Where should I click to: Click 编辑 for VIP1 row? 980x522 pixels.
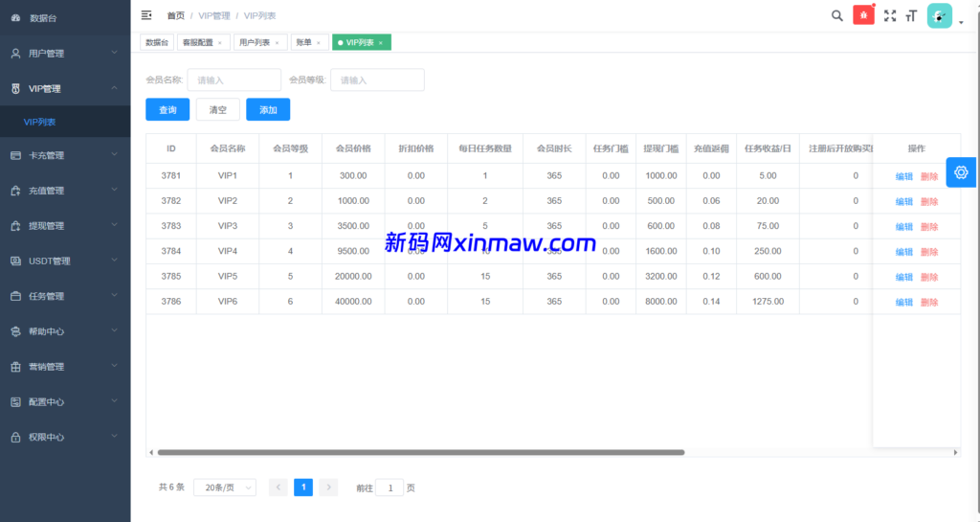click(904, 176)
